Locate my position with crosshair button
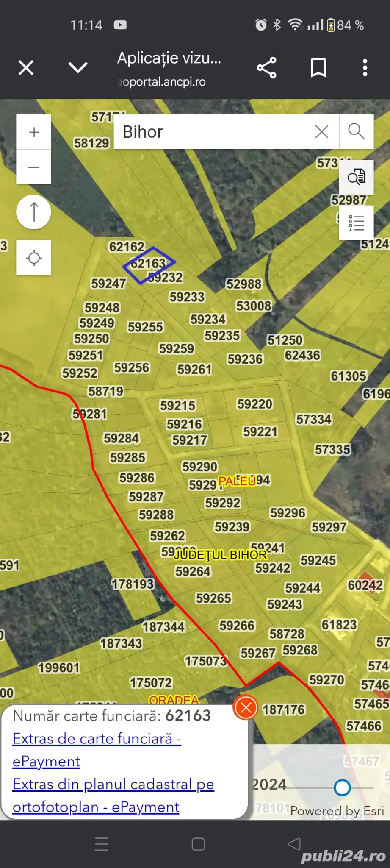 coord(34,258)
